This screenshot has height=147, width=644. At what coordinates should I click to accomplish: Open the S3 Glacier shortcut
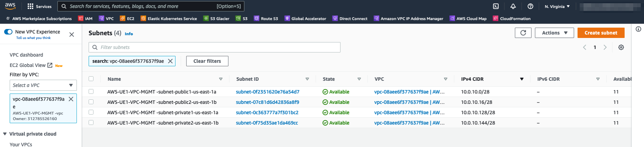point(216,19)
